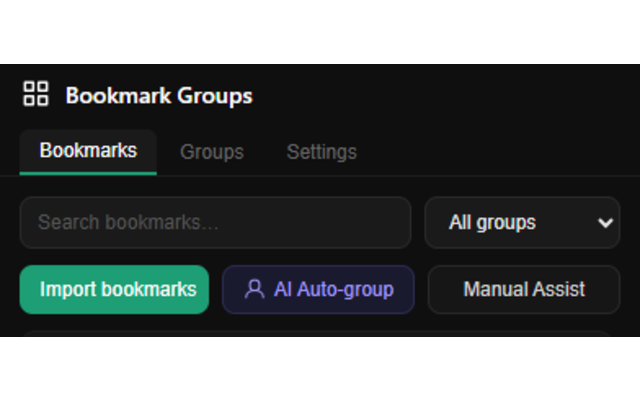640x400 pixels.
Task: Click the person icon inside AI Auto-group
Action: pyautogui.click(x=254, y=289)
